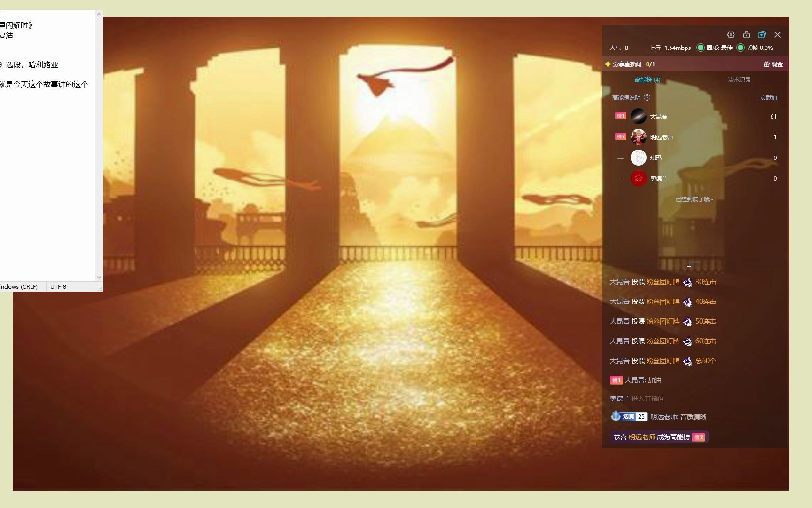812x508 pixels.
Task: Open 明远老师's avatar in ranking
Action: point(638,137)
